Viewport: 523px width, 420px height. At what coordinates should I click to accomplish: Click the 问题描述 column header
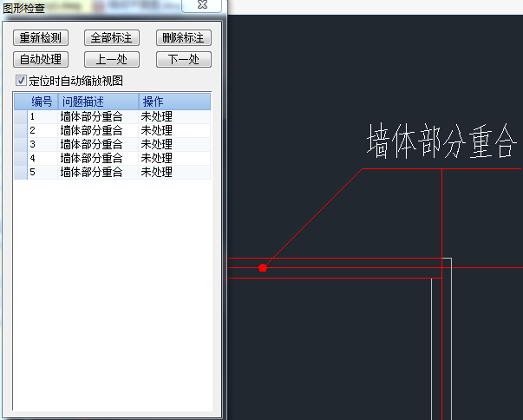coord(98,102)
